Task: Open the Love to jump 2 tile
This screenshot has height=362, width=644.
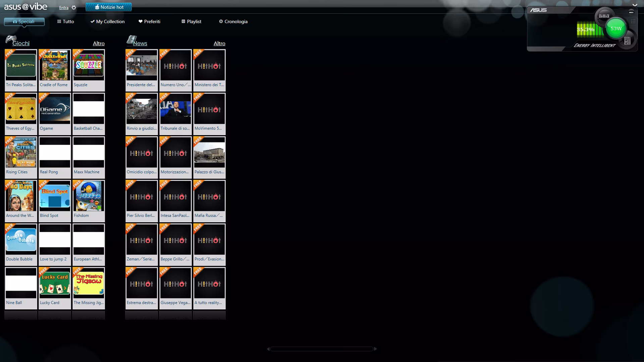Action: click(55, 245)
